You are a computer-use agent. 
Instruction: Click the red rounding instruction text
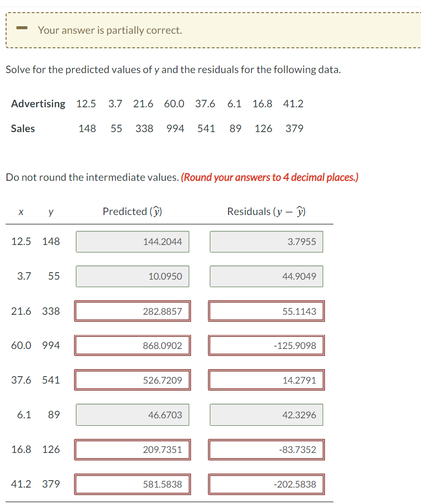pyautogui.click(x=270, y=177)
